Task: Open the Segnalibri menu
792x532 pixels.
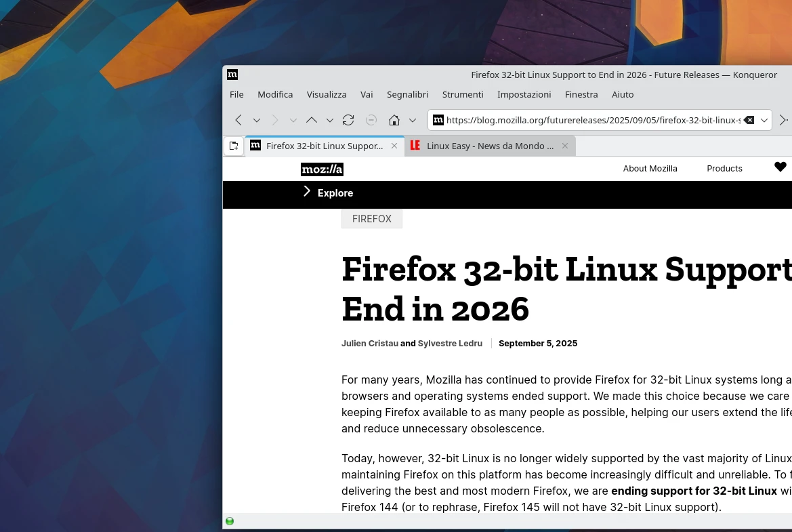Action: tap(407, 94)
